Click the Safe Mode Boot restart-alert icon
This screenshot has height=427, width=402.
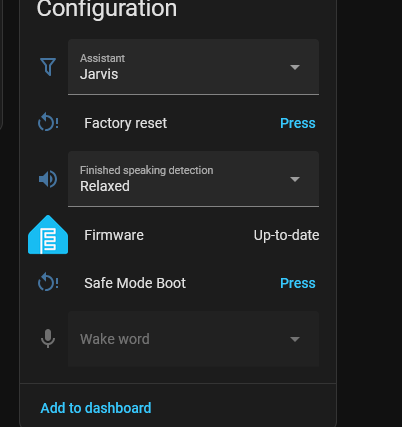click(x=48, y=283)
